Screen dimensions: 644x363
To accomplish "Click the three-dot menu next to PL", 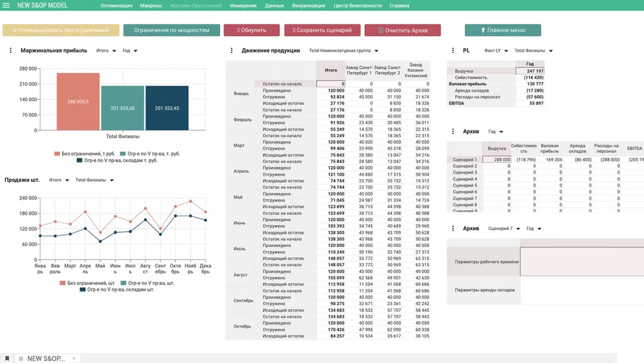I will pos(453,51).
